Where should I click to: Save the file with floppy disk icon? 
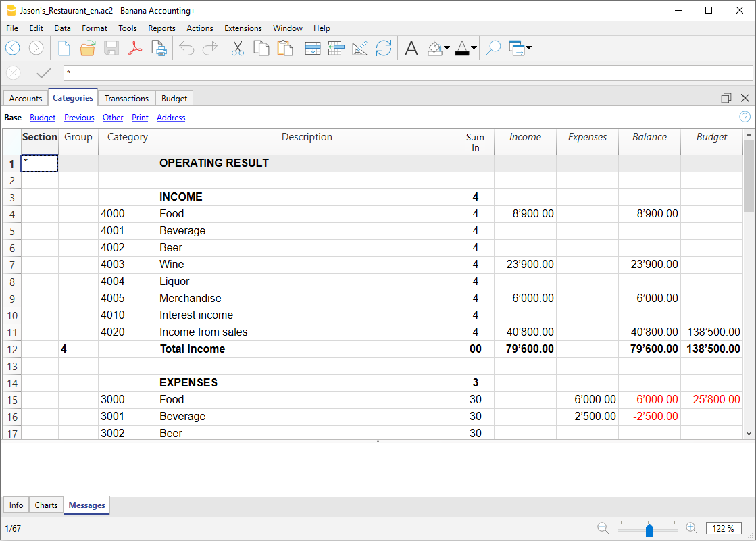[111, 48]
